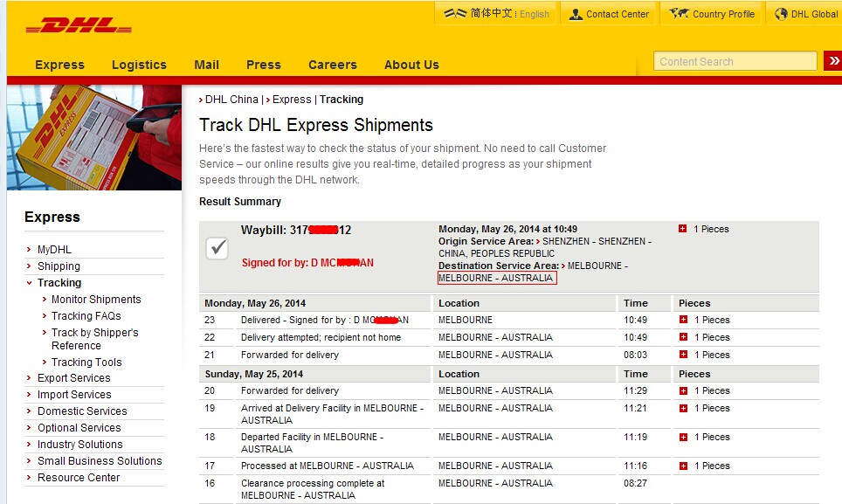Image resolution: width=842 pixels, height=504 pixels.
Task: Go to Express breadcrumb link
Action: tap(292, 100)
